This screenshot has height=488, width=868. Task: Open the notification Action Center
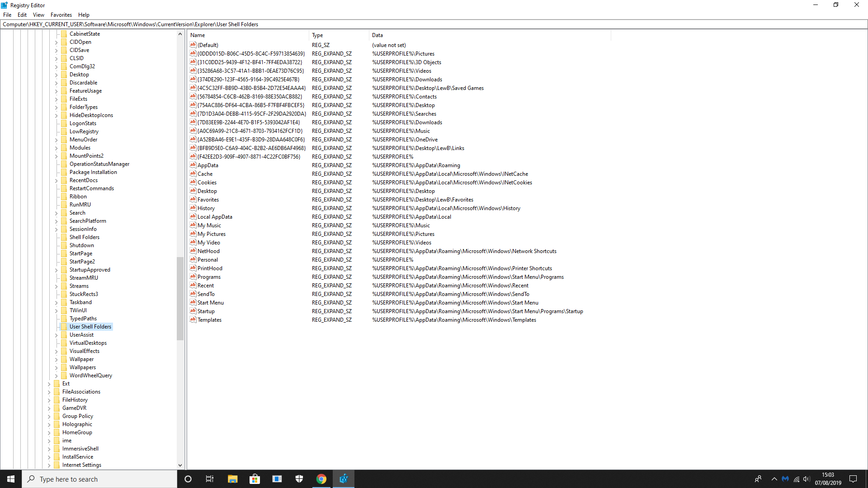(853, 479)
